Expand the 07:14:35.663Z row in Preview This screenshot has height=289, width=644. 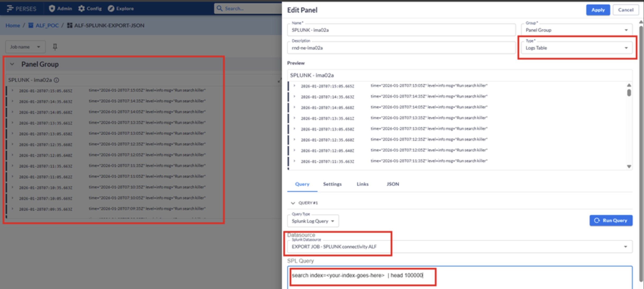294,97
